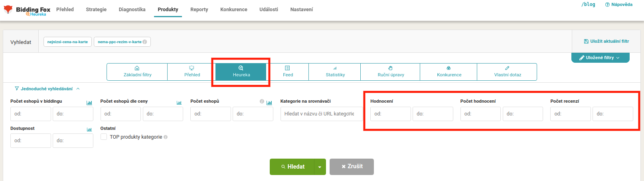Image resolution: width=644 pixels, height=181 pixels.
Task: Switch to Konkurence filter tab
Action: pyautogui.click(x=449, y=72)
